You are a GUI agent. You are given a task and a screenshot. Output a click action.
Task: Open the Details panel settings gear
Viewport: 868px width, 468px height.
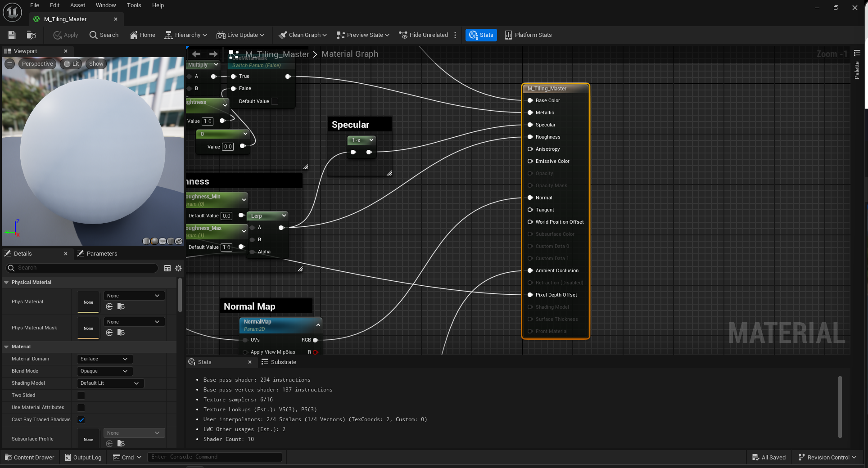[178, 268]
